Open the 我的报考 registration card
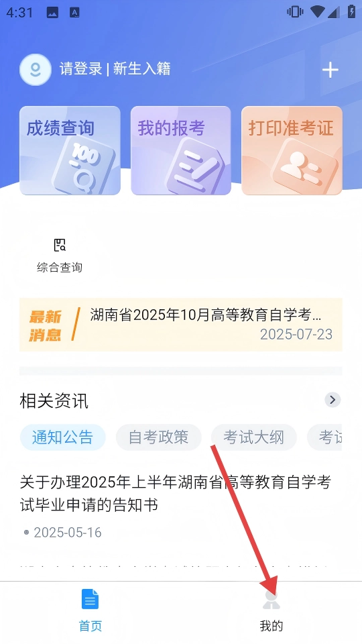This screenshot has width=362, height=644. coord(180,150)
